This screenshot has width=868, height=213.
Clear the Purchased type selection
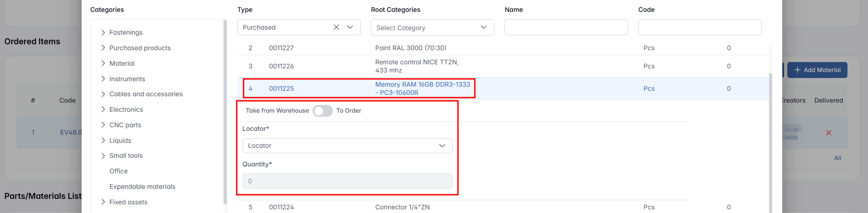point(336,27)
